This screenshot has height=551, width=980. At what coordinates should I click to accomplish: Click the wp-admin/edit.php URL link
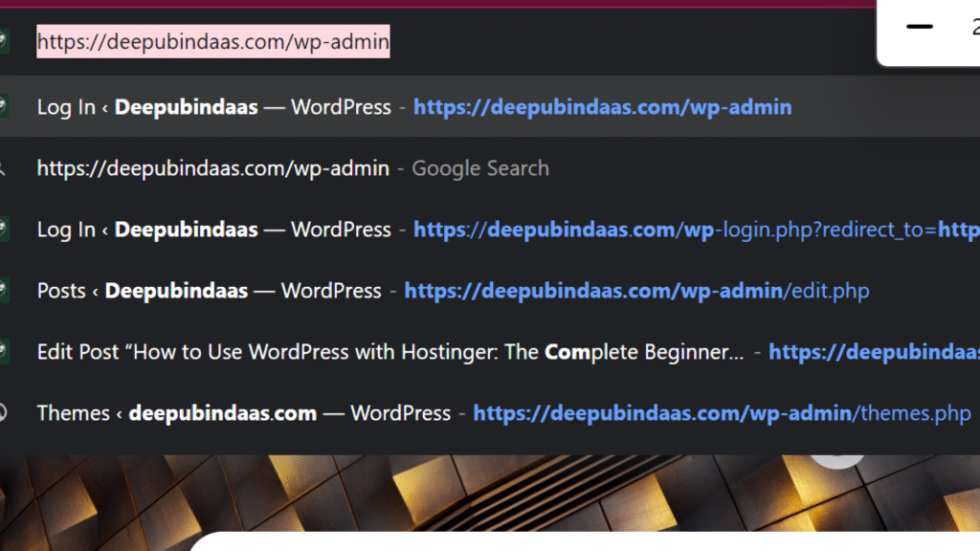tap(636, 291)
